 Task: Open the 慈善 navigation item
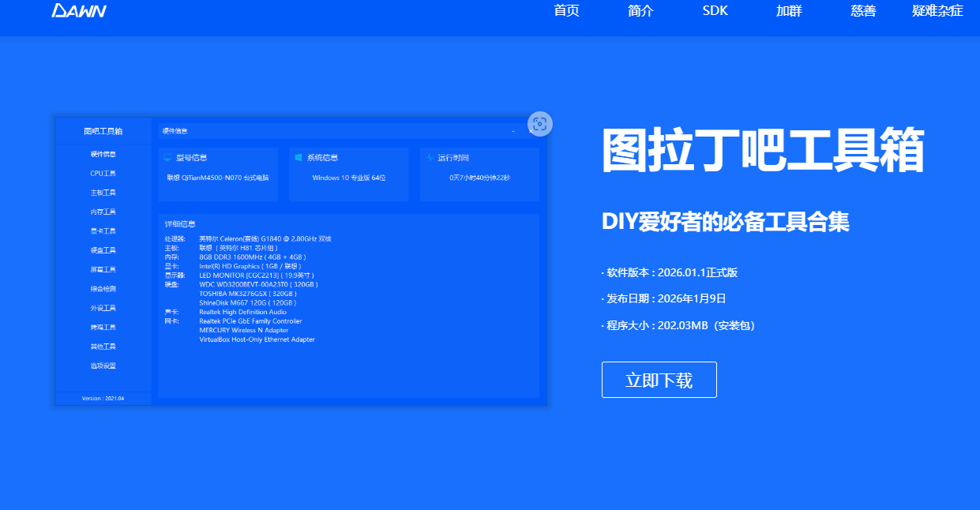coord(863,11)
